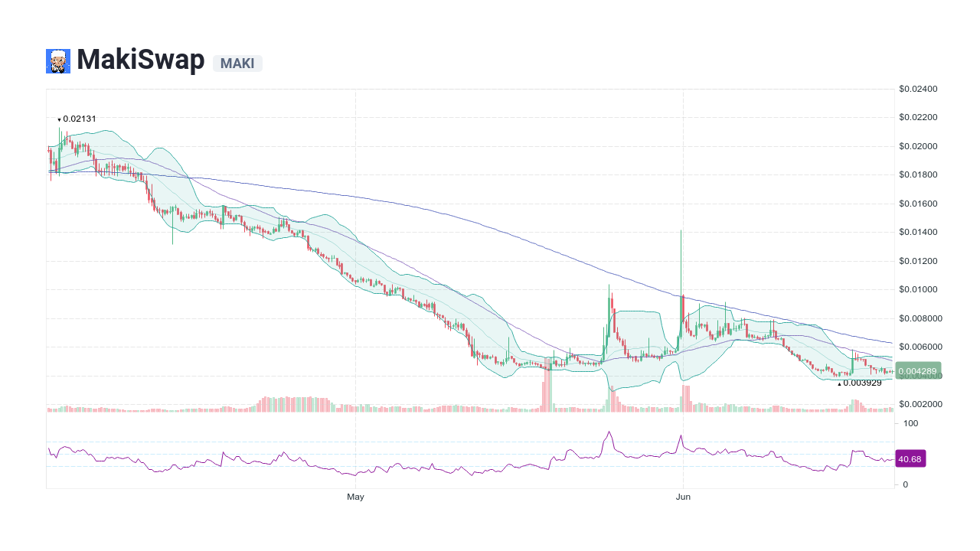Click the long upper wick candle after Jun
Screen dimensions: 980x551
click(681, 260)
